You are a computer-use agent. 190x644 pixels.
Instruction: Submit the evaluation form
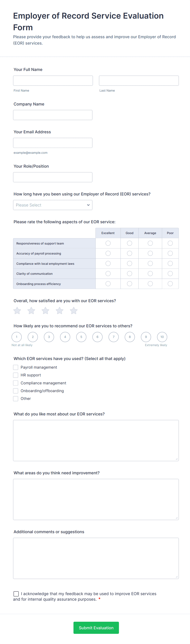(x=96, y=628)
